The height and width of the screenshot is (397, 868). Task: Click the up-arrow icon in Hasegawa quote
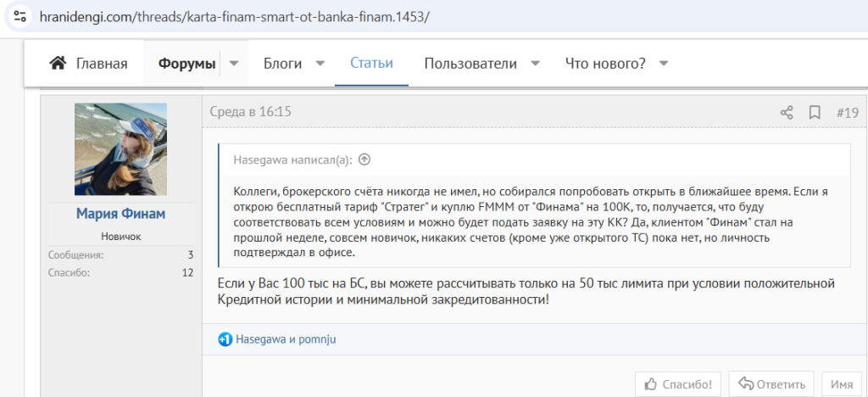point(364,159)
